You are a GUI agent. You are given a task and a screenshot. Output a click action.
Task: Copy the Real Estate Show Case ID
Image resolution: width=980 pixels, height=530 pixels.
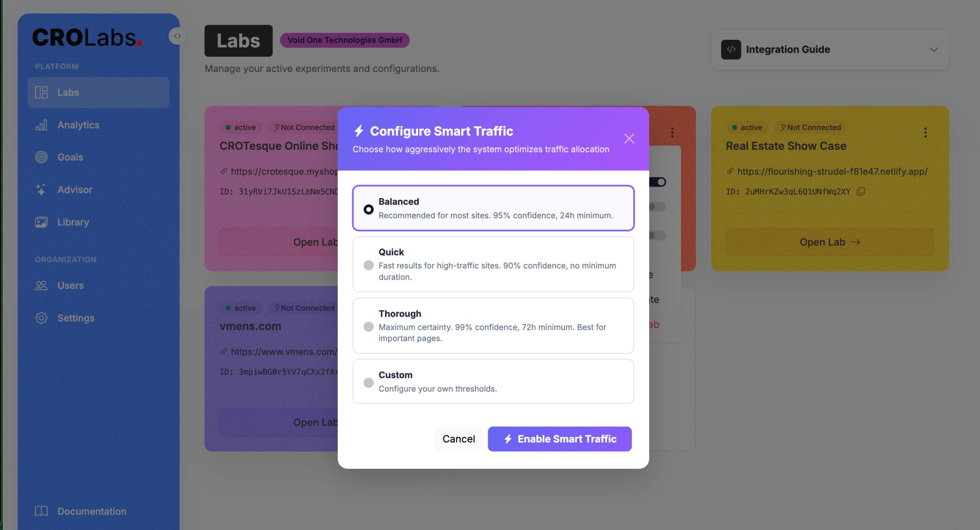coord(860,191)
